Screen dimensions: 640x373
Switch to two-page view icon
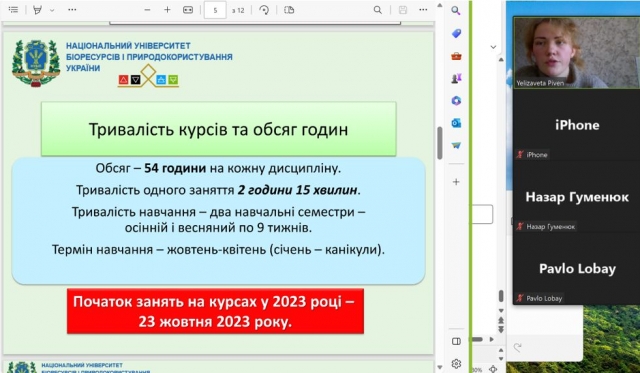[x=289, y=10]
